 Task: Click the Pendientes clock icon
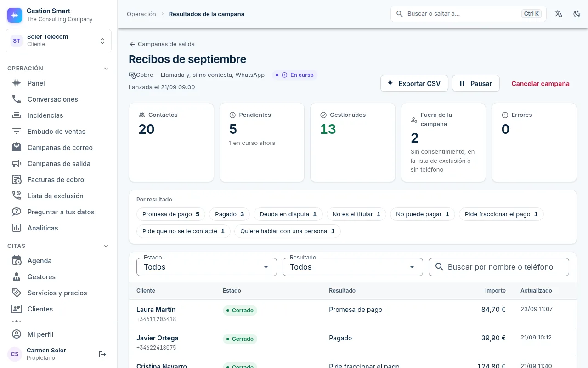click(x=232, y=115)
